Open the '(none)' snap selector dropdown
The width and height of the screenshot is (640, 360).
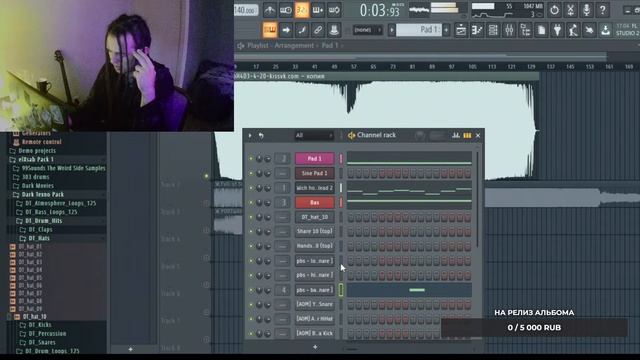click(367, 30)
